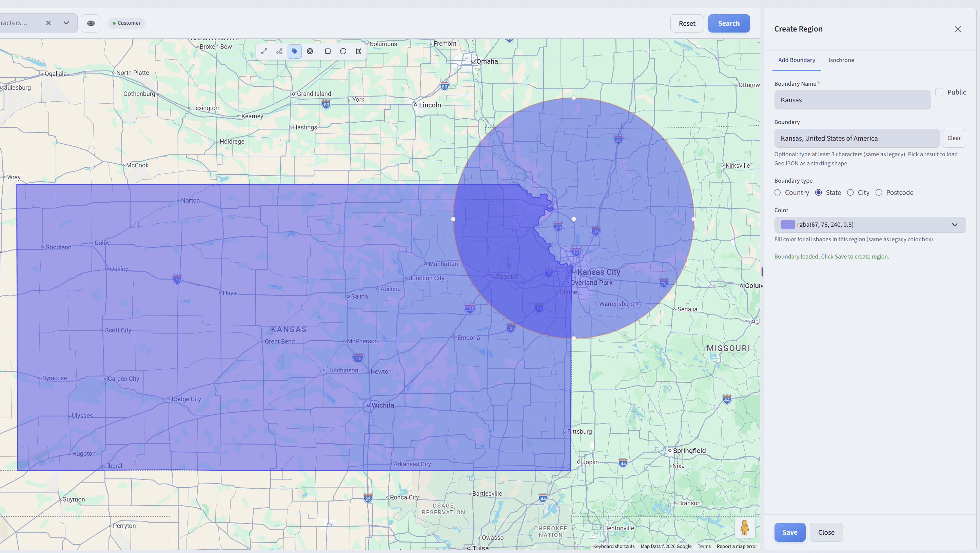This screenshot has height=553, width=980.
Task: Open the robot assistant button
Action: point(91,23)
